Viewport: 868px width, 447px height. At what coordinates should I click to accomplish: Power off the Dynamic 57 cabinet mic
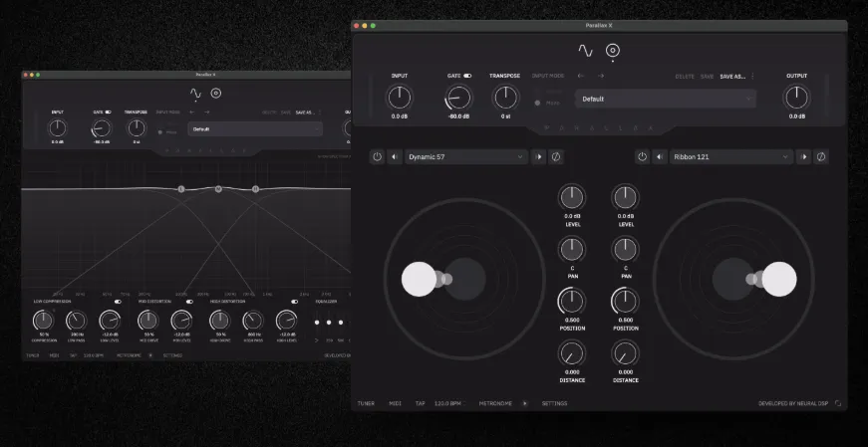click(x=377, y=157)
